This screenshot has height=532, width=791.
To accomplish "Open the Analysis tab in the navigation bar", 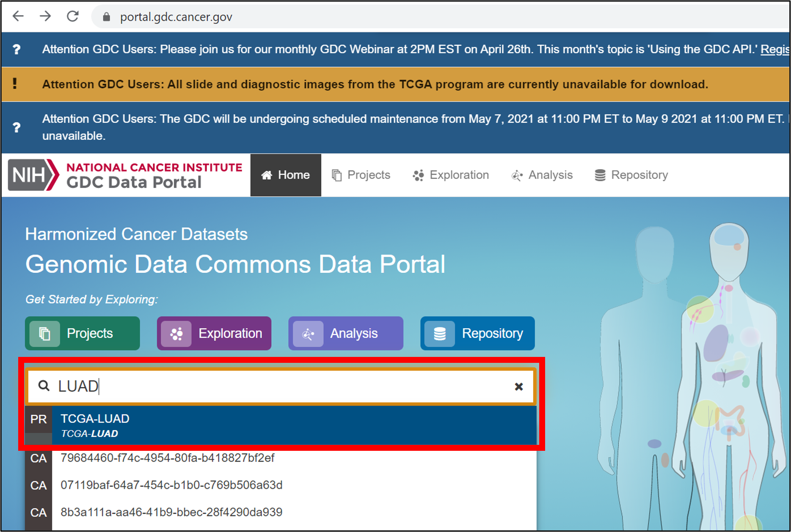I will point(542,175).
